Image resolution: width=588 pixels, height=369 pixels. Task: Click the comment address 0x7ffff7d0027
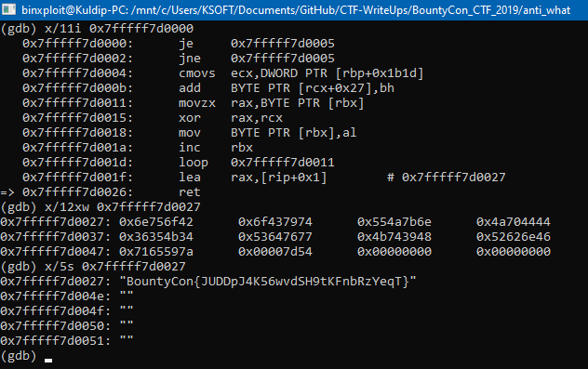pyautogui.click(x=454, y=178)
